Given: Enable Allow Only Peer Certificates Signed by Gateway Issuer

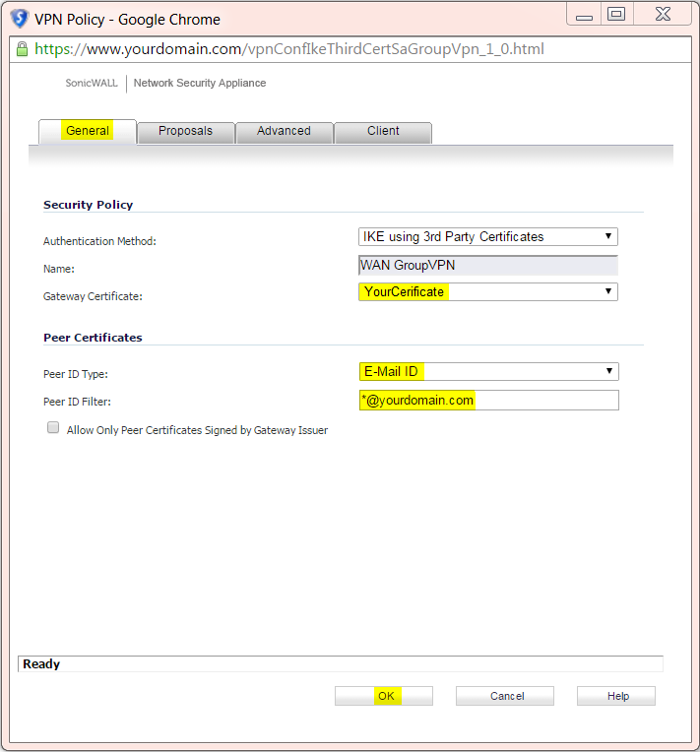Looking at the screenshot, I should point(53,427).
